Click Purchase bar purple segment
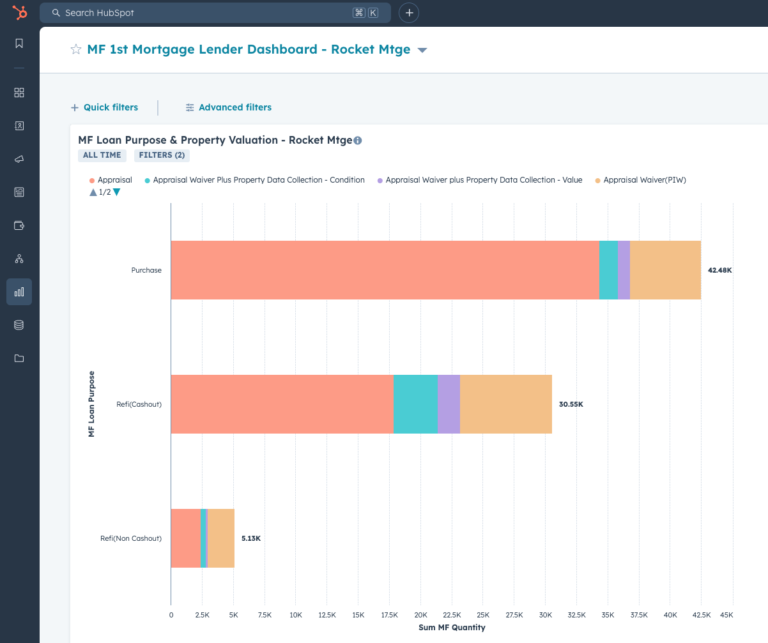Viewport: 768px width, 643px height. click(x=624, y=270)
